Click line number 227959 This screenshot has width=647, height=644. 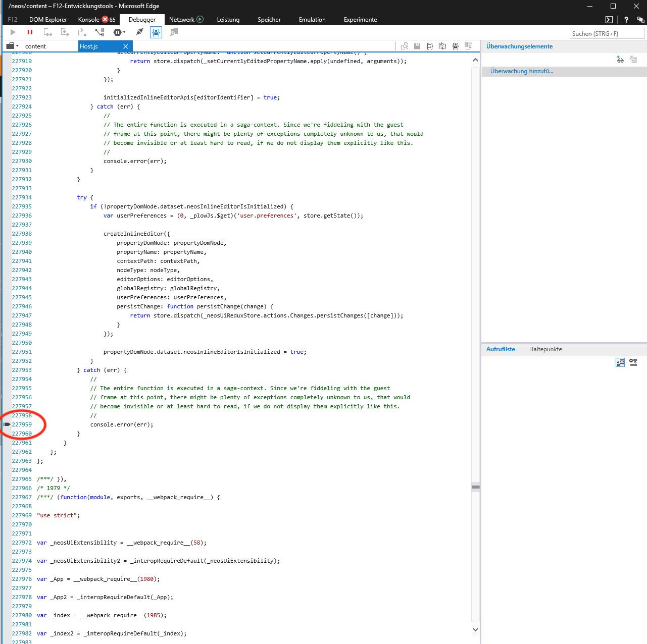click(22, 424)
